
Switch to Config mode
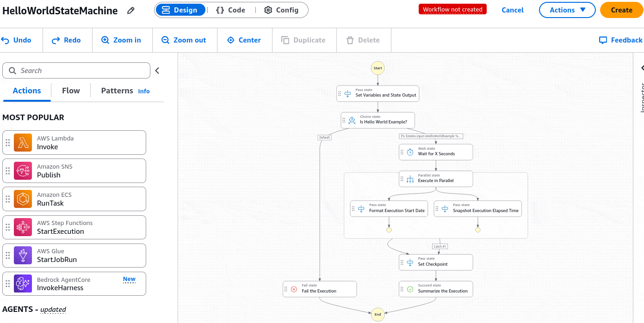click(x=281, y=10)
